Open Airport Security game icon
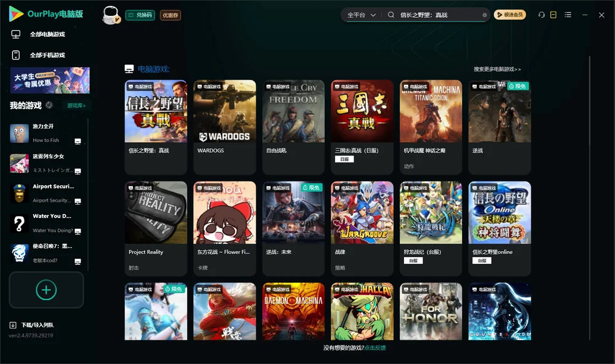 pyautogui.click(x=19, y=193)
